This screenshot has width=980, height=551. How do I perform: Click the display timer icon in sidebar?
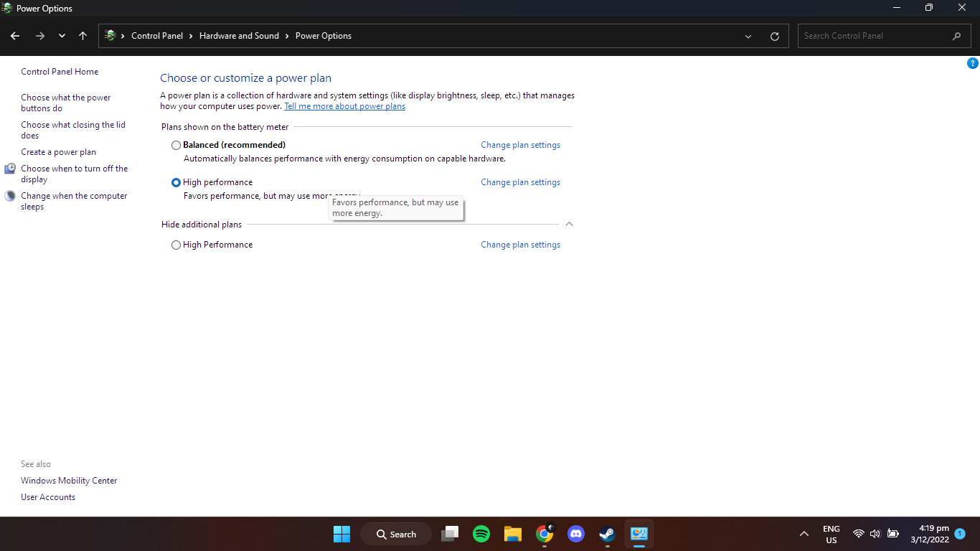coord(10,169)
